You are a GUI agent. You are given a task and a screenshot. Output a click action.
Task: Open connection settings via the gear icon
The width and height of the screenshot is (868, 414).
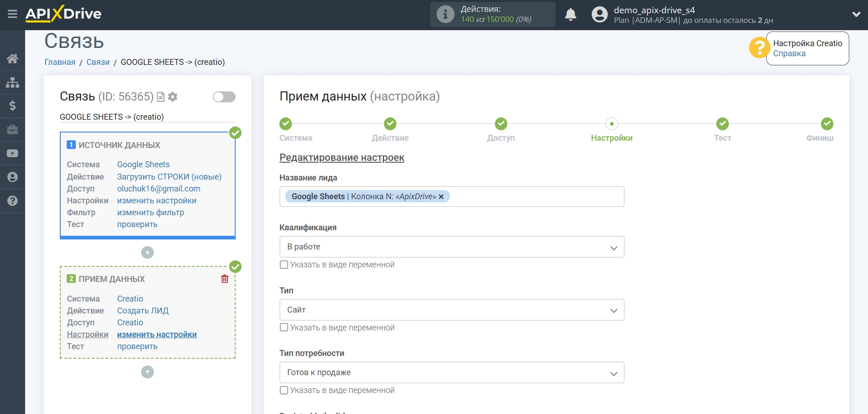point(173,97)
